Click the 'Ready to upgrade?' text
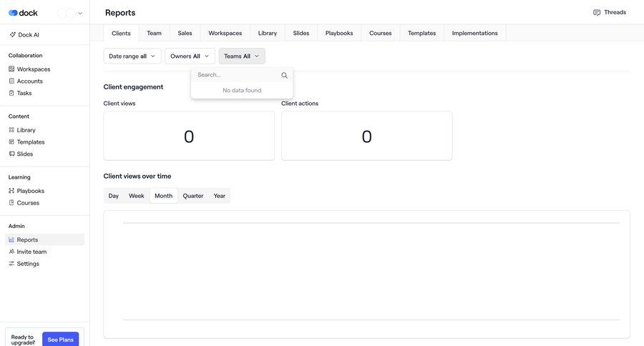 (23, 340)
